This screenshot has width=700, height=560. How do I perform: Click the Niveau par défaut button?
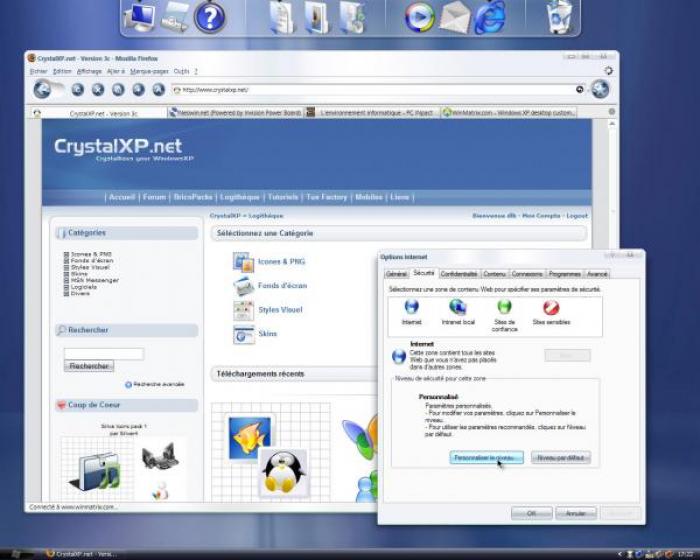561,458
